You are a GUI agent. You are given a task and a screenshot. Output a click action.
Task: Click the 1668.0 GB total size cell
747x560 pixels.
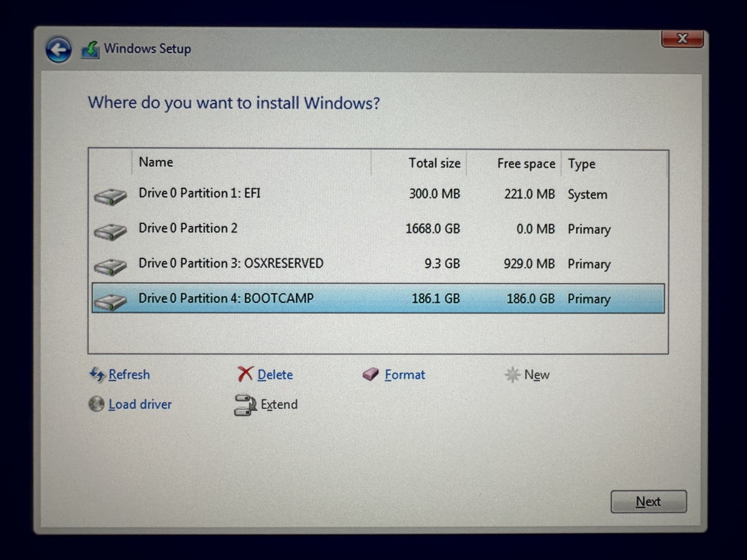coord(433,229)
